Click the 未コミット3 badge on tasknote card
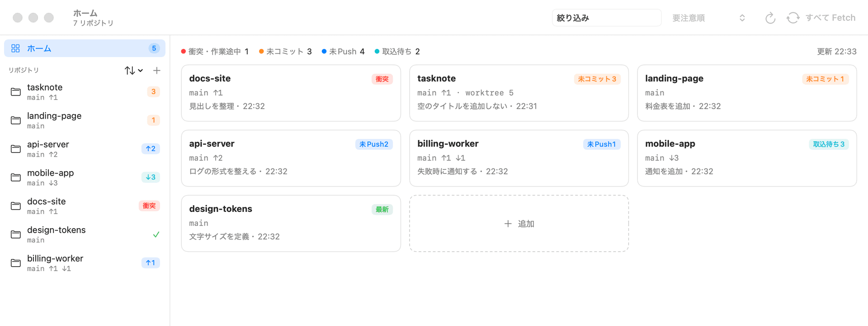Viewport: 868px width, 326px height. 597,79
